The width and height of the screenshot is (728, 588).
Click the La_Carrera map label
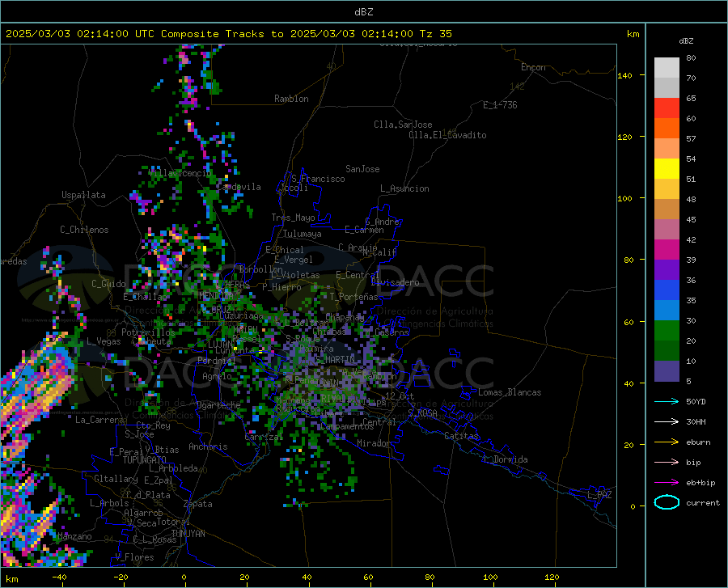pyautogui.click(x=99, y=420)
